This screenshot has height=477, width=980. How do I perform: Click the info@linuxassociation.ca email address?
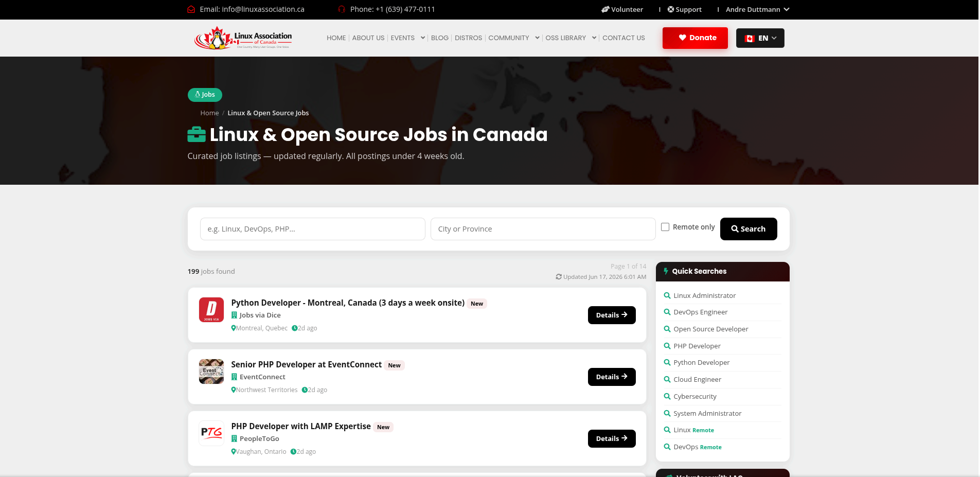click(263, 9)
